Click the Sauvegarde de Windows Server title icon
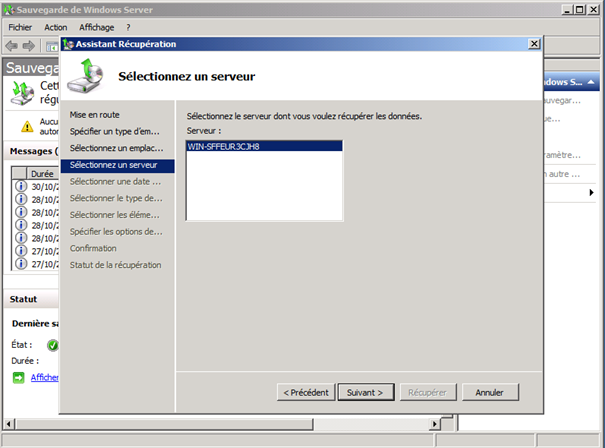Viewport: 605px width, 448px height. 9,10
